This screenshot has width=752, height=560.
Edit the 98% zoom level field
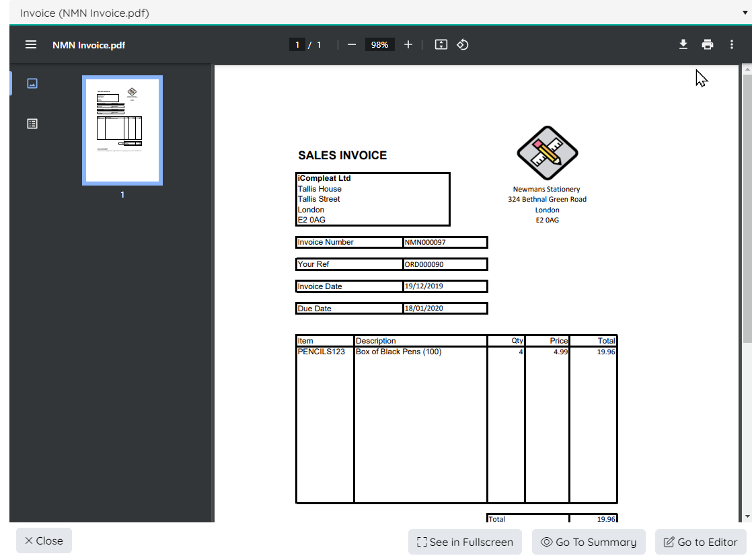coord(379,44)
